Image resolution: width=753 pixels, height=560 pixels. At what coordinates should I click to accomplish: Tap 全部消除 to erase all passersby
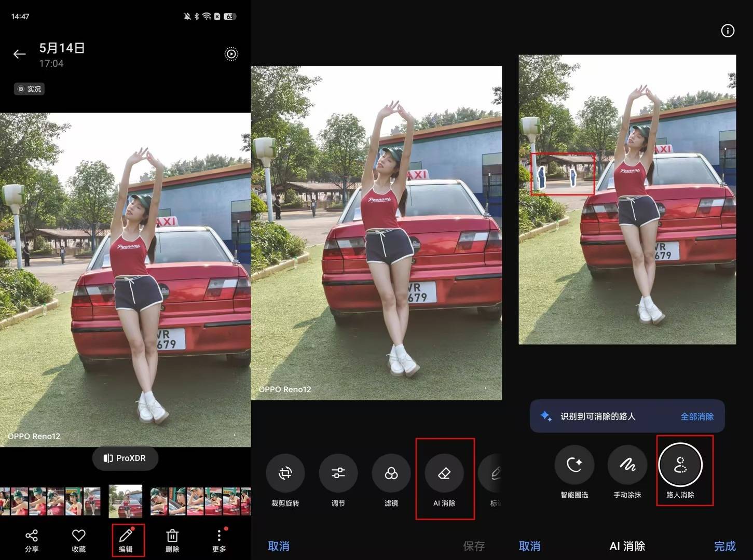click(696, 416)
